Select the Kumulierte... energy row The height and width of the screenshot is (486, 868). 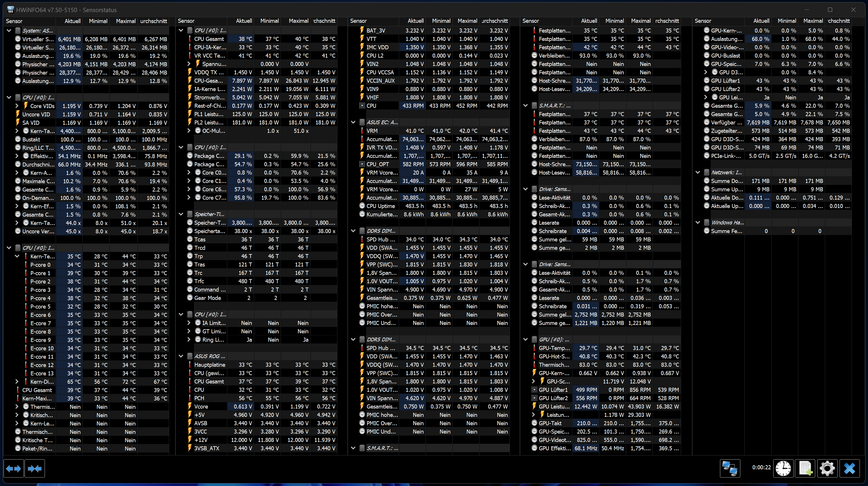point(429,214)
